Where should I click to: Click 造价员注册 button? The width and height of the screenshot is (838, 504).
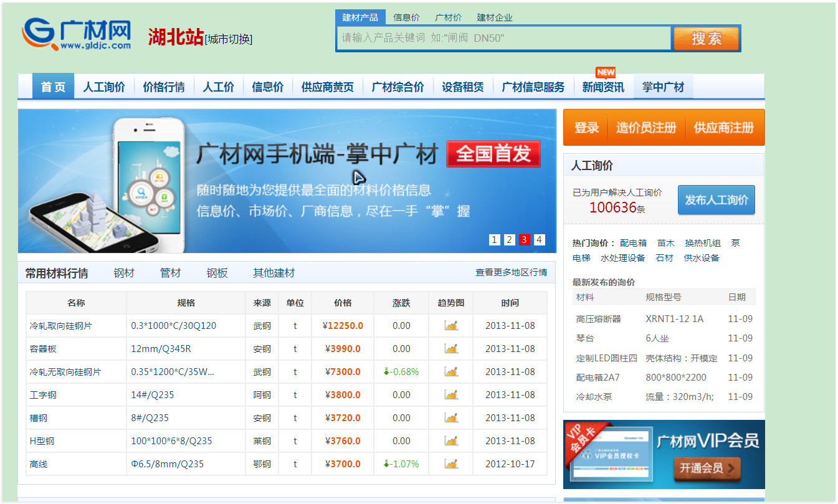(x=646, y=128)
